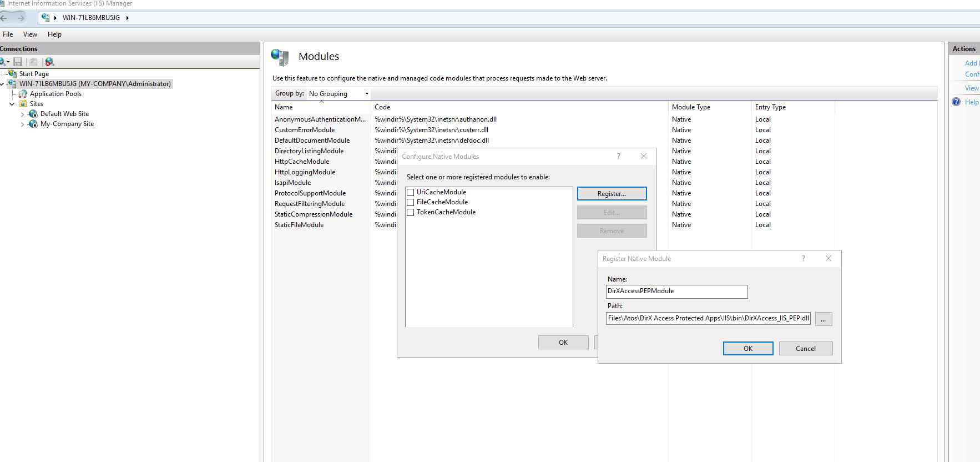Click the Default Web Site globe icon
This screenshot has height=462, width=980.
pos(33,114)
